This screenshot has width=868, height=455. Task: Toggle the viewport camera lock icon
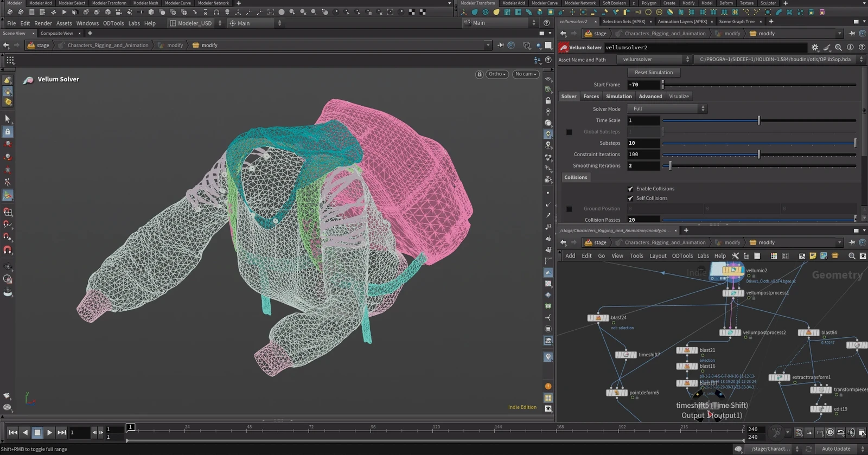(479, 74)
